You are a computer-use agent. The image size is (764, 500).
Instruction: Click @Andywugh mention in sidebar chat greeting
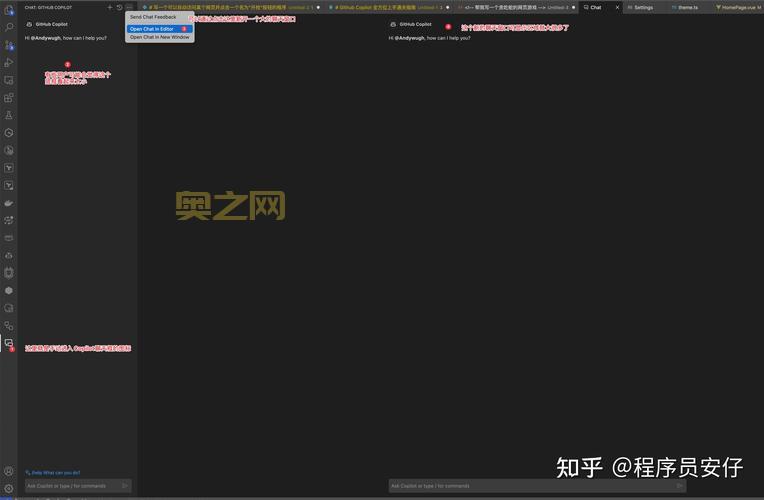pyautogui.click(x=46, y=38)
